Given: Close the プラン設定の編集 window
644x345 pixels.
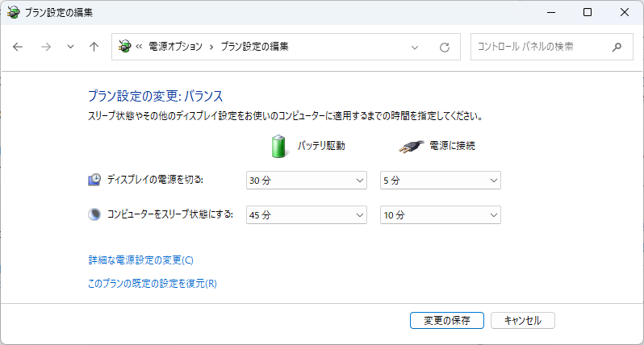Looking at the screenshot, I should (x=625, y=12).
